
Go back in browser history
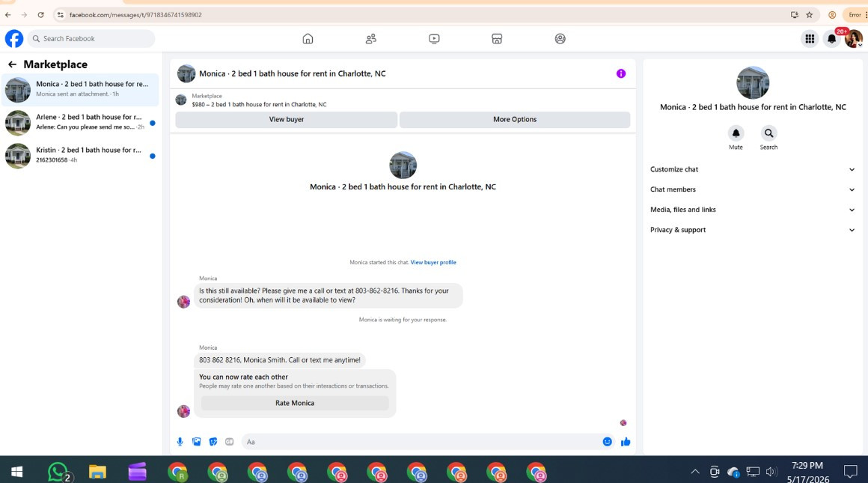[7, 15]
